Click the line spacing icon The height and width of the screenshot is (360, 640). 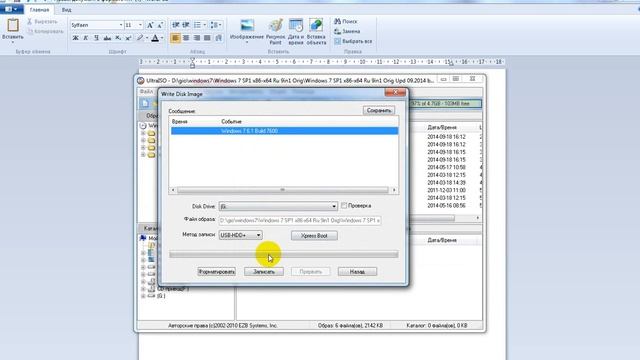214,25
